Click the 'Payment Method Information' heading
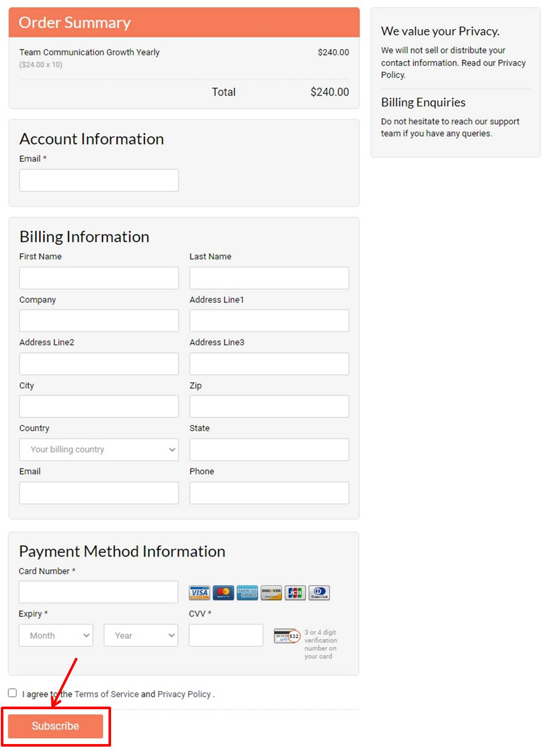This screenshot has height=753, width=560. point(122,552)
